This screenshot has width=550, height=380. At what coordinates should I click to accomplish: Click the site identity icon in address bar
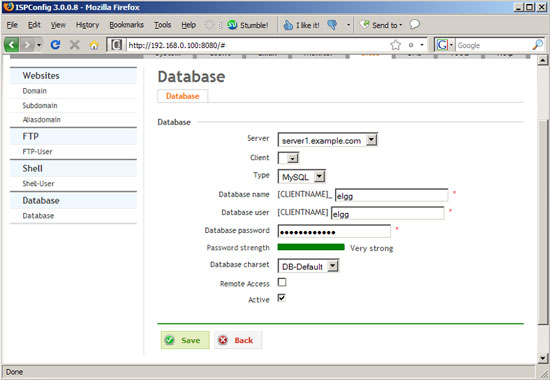116,45
